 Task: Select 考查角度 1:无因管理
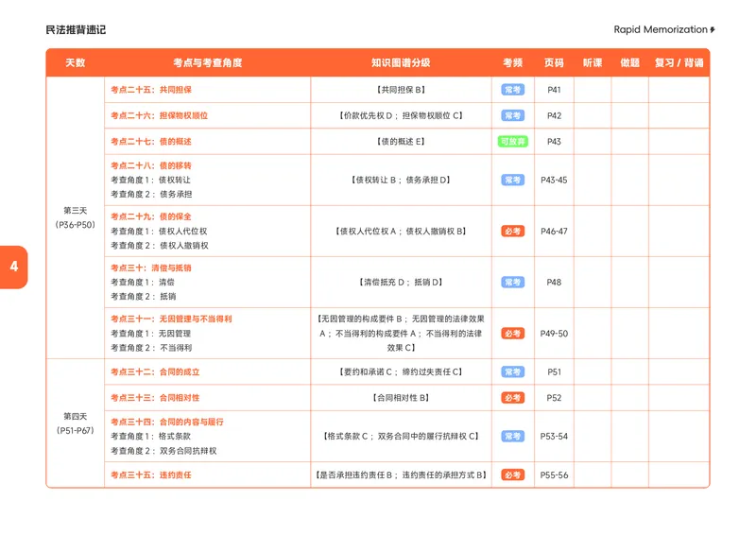pos(151,334)
